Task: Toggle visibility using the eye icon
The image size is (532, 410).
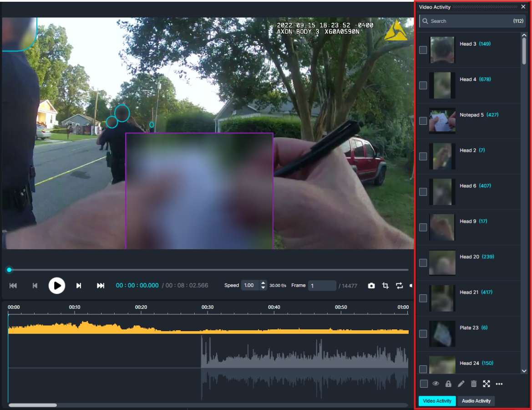Action: coord(436,384)
